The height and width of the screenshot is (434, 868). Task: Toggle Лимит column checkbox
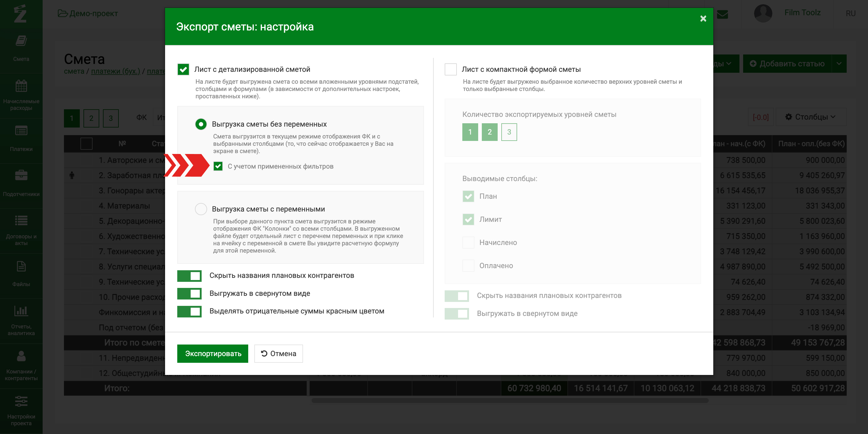pyautogui.click(x=468, y=219)
